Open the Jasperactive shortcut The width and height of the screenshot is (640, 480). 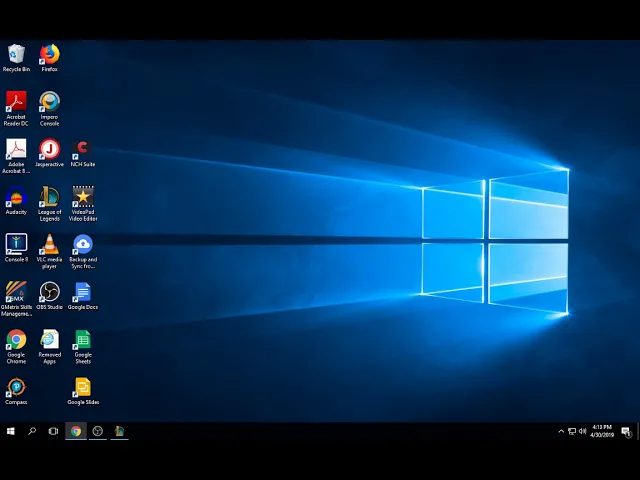[49, 153]
